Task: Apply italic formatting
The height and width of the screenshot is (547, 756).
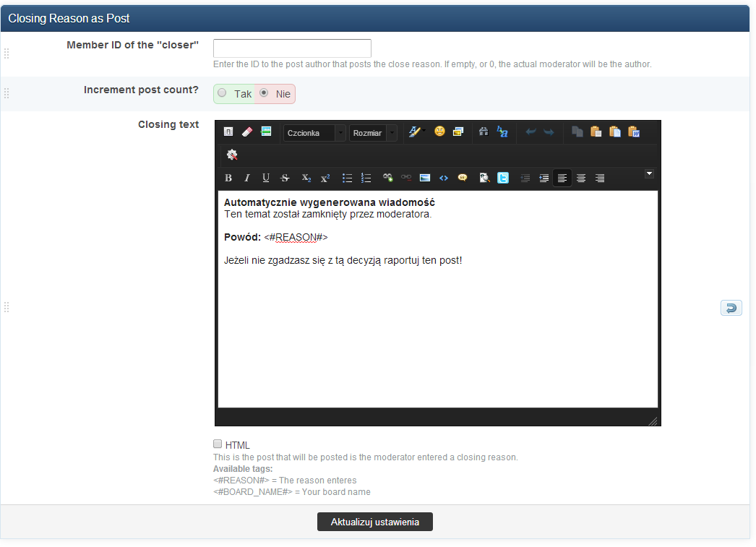Action: 247,178
